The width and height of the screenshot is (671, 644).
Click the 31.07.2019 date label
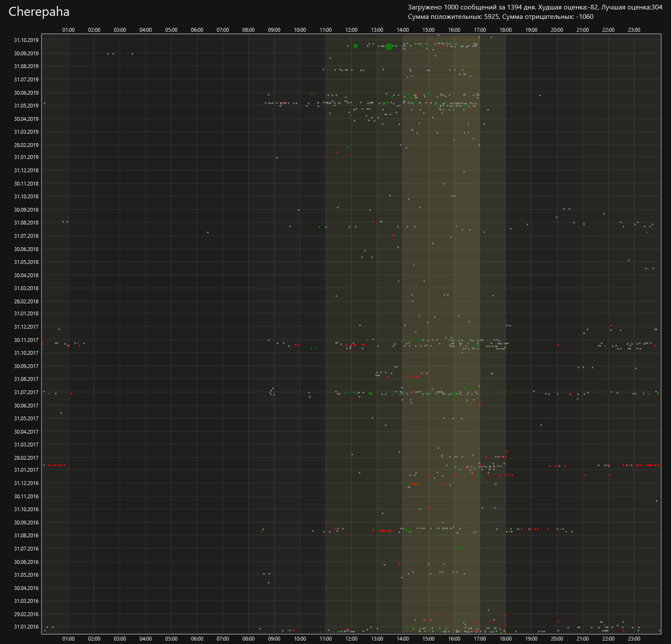click(26, 80)
